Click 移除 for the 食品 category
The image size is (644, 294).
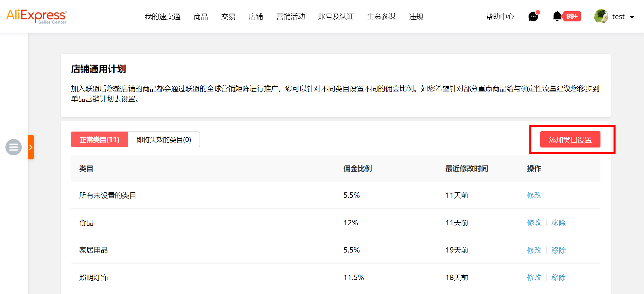pyautogui.click(x=558, y=223)
